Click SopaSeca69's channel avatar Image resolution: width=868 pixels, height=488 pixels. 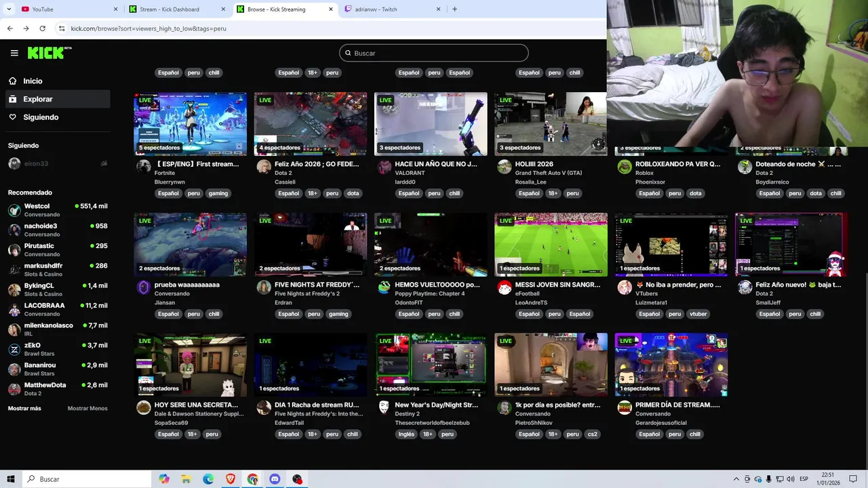pyautogui.click(x=144, y=407)
